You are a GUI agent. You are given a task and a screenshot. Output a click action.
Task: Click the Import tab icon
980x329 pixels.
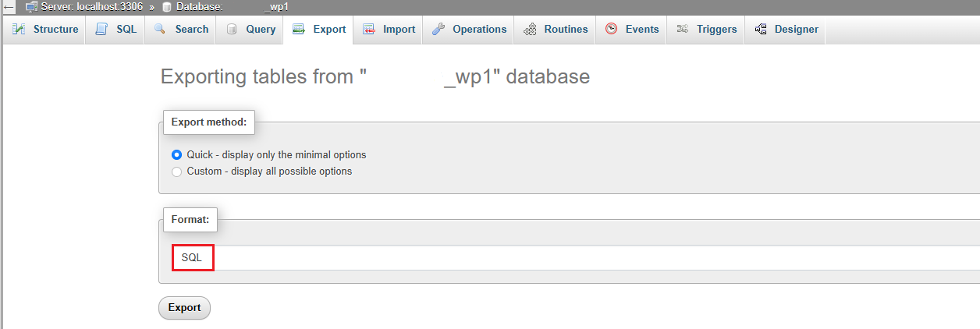tap(369, 30)
